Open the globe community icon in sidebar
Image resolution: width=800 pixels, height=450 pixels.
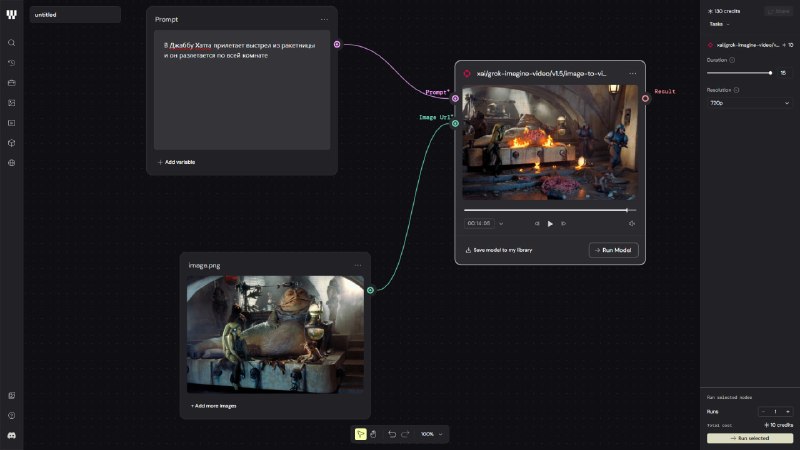(x=11, y=163)
